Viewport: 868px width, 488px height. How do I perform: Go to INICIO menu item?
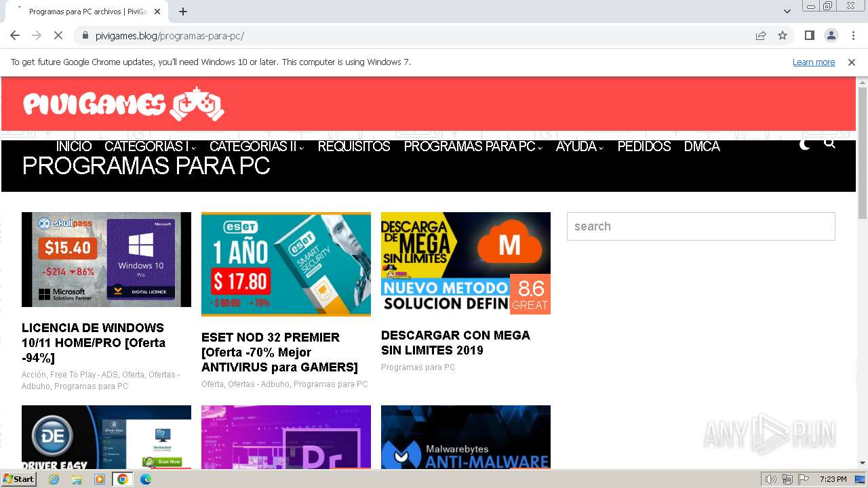coord(74,146)
